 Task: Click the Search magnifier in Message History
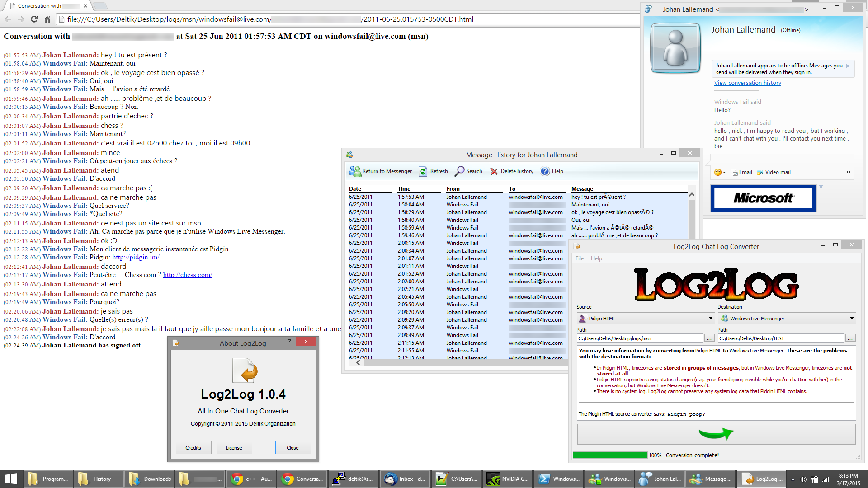(x=459, y=171)
